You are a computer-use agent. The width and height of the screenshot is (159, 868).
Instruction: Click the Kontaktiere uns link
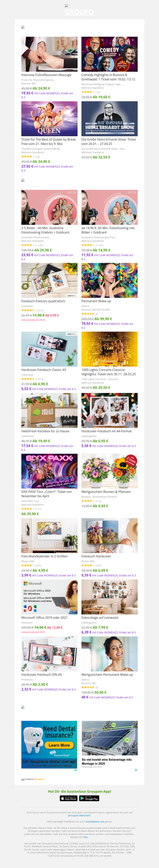tap(95, 822)
